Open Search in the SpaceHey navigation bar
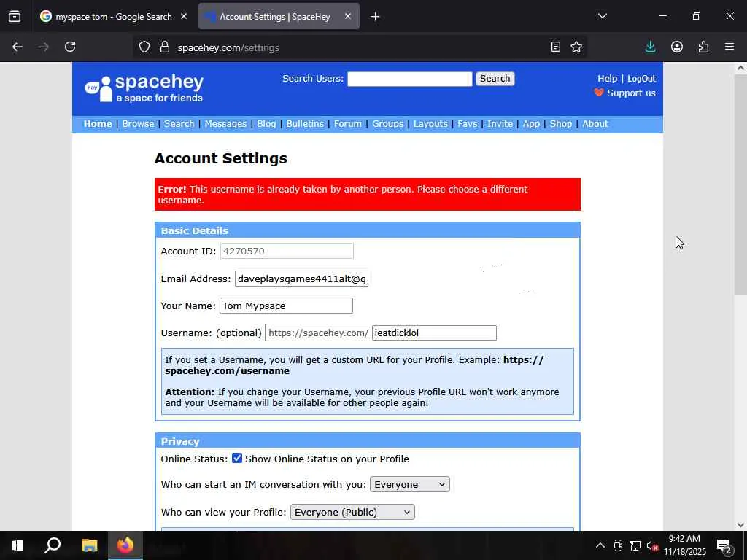The width and height of the screenshot is (747, 560). click(179, 124)
